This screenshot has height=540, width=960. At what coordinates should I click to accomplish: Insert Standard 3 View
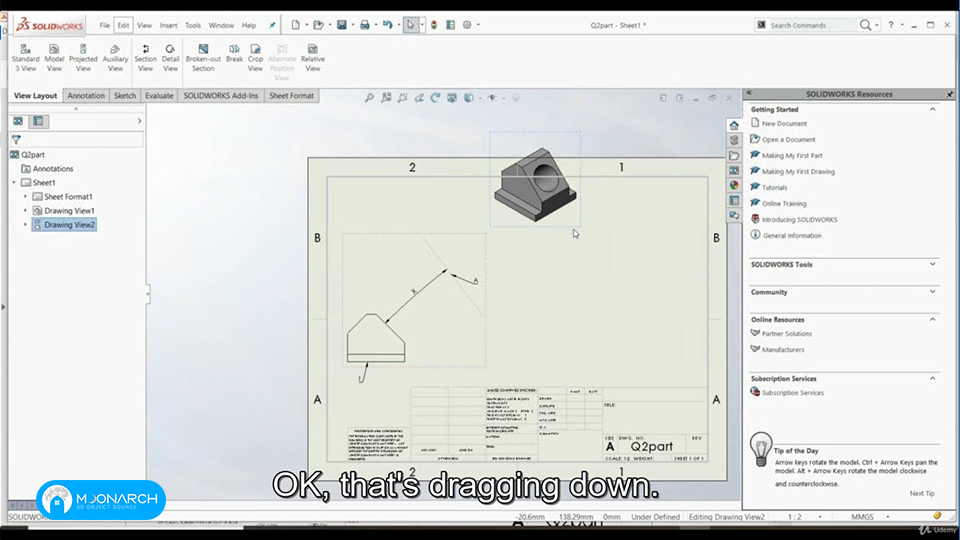point(25,58)
